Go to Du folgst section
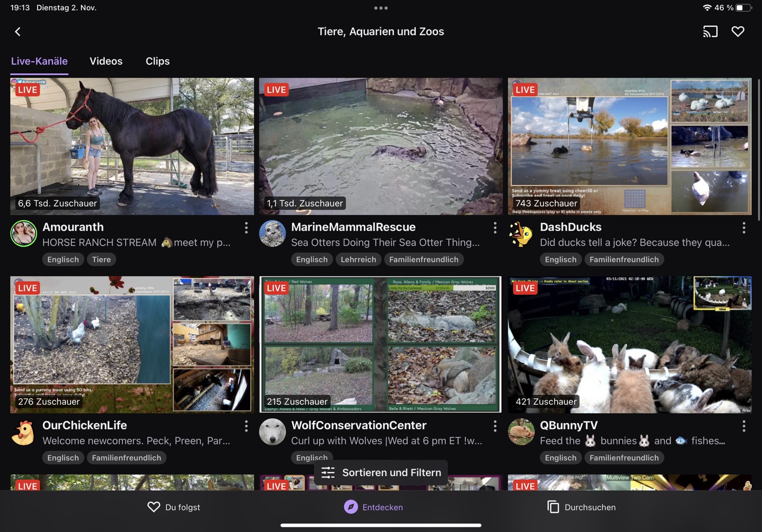This screenshot has width=762, height=532. click(x=174, y=507)
